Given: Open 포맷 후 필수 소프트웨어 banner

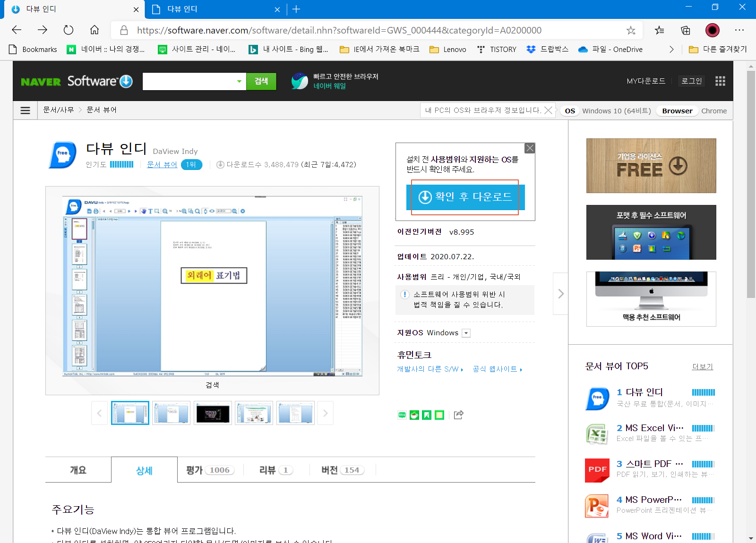Looking at the screenshot, I should tap(651, 232).
